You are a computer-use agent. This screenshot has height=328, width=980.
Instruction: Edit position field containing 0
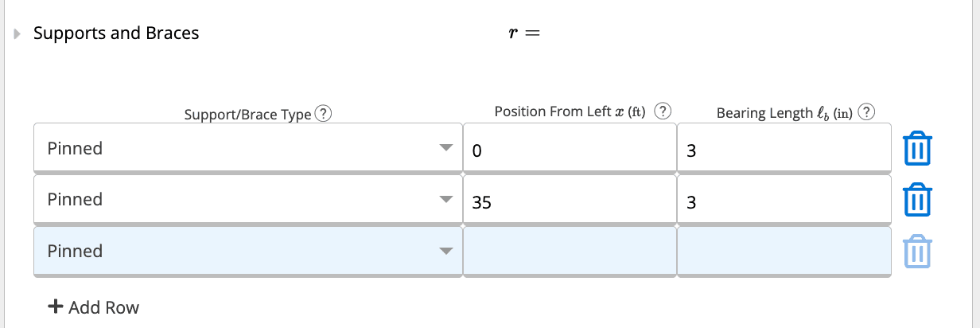(569, 149)
